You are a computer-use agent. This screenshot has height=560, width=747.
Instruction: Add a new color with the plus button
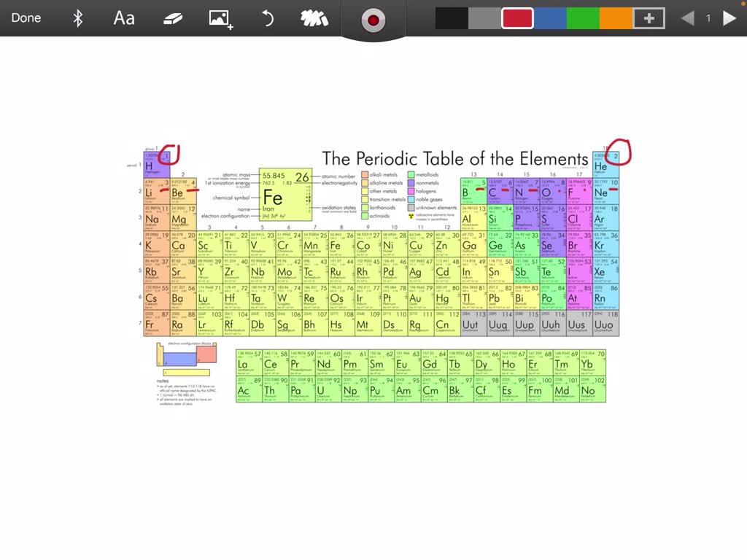(648, 17)
